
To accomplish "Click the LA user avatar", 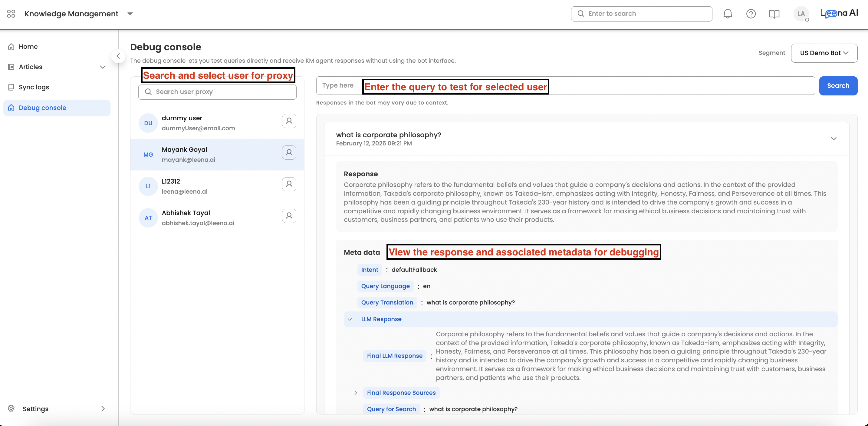I will [x=801, y=14].
